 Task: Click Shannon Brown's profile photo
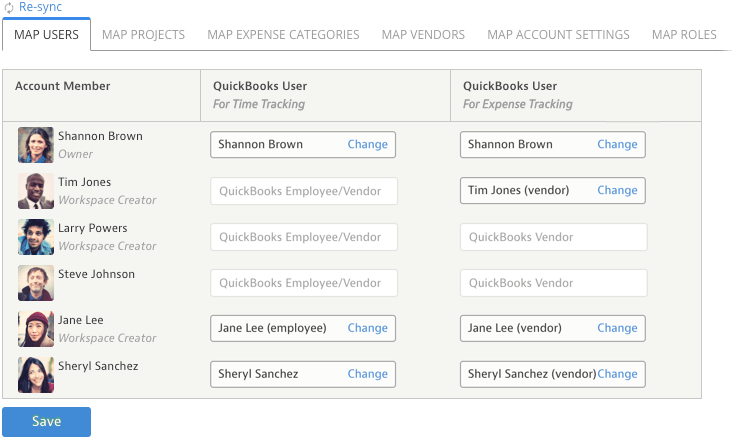[x=36, y=145]
